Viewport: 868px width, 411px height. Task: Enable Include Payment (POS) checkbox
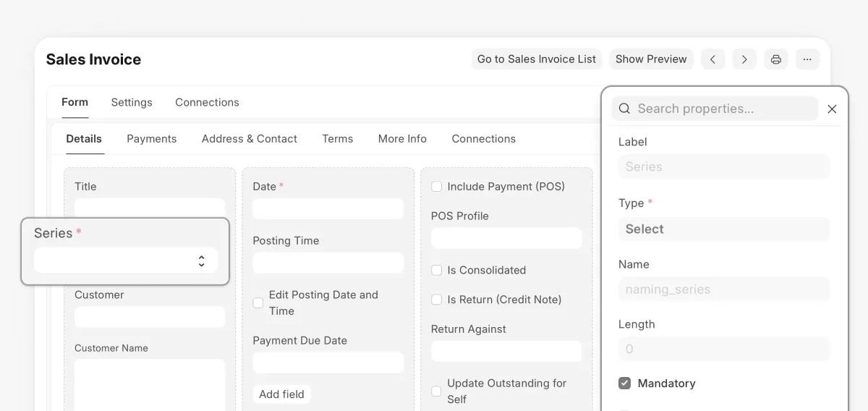tap(437, 187)
